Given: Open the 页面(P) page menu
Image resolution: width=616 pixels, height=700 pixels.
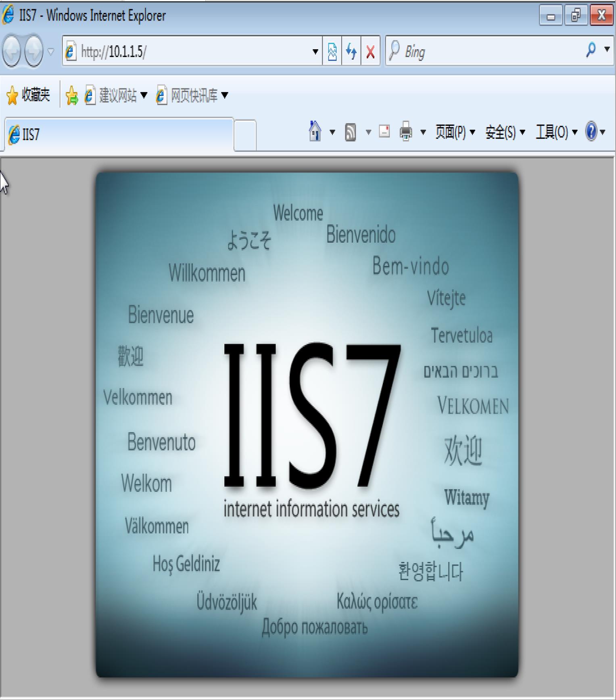Looking at the screenshot, I should tap(455, 132).
